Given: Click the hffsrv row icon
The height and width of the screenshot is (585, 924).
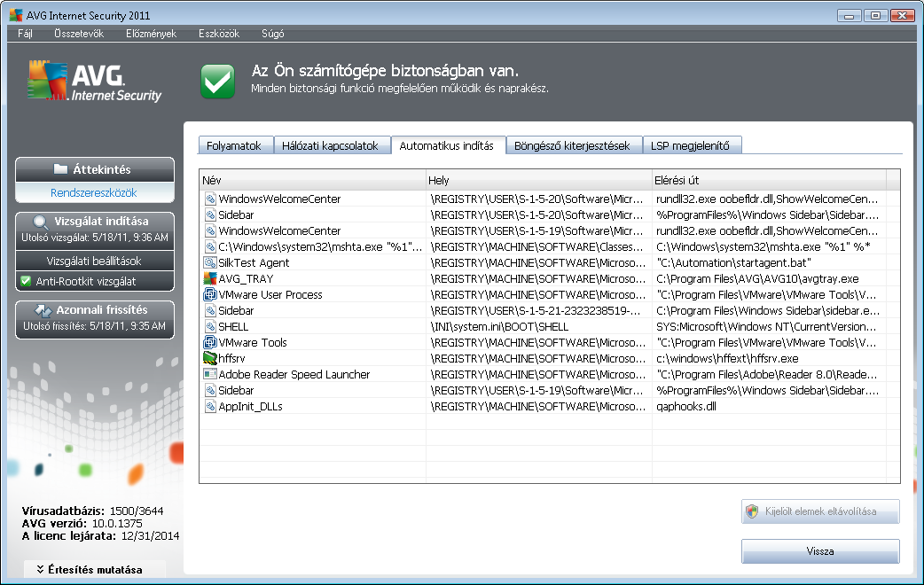Looking at the screenshot, I should pos(210,358).
